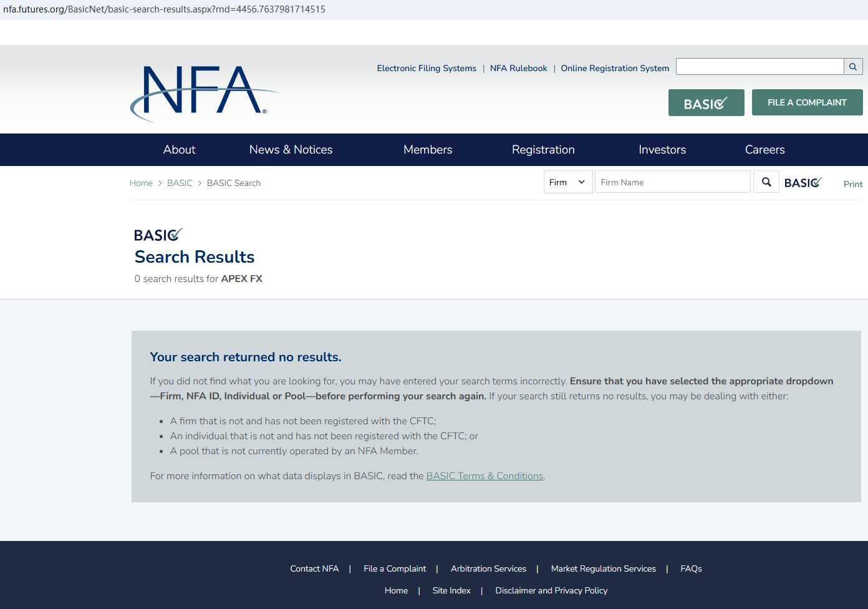Click the '0 search results for APEX FX' text

[198, 279]
